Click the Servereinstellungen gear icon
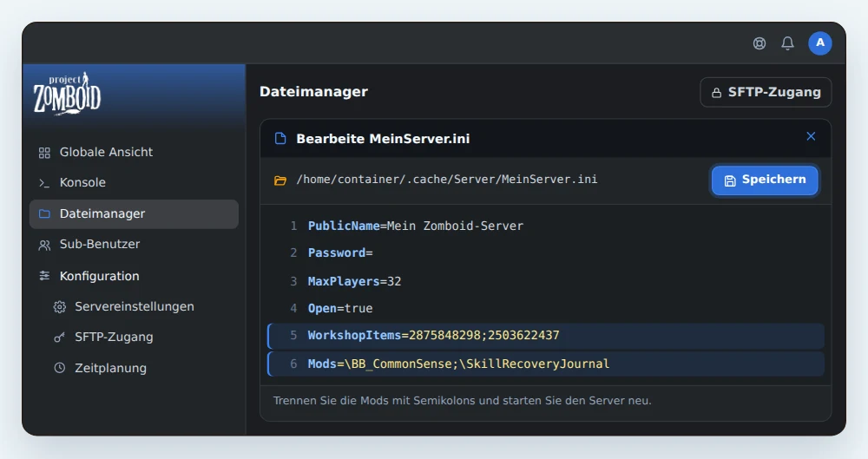The height and width of the screenshot is (459, 868). coord(60,307)
